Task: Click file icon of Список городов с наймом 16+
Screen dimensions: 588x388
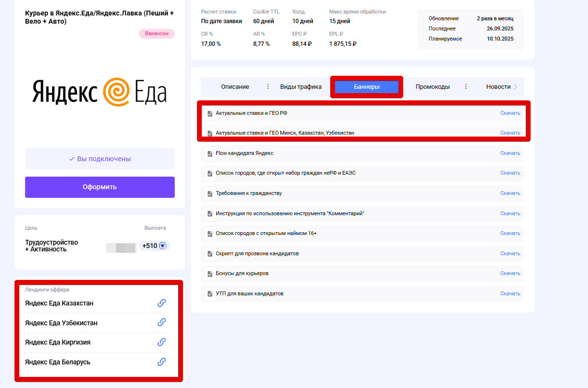Action: (x=210, y=234)
